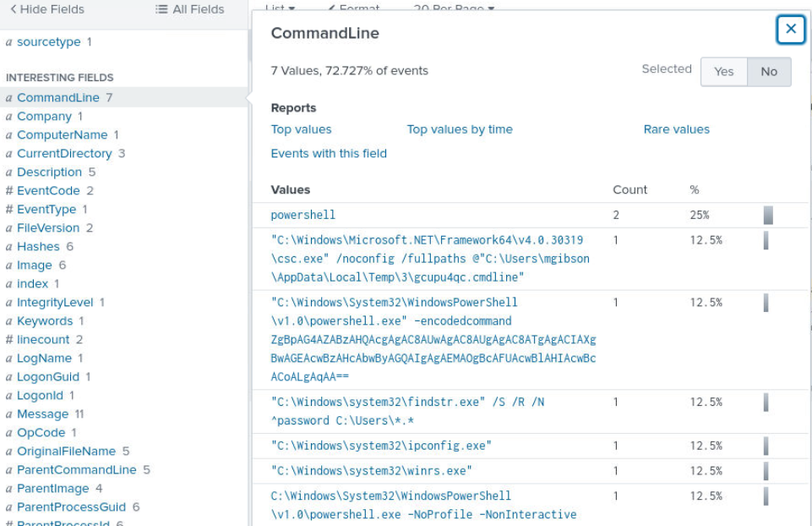The width and height of the screenshot is (812, 526).
Task: Open Top values by time report
Action: tap(459, 129)
